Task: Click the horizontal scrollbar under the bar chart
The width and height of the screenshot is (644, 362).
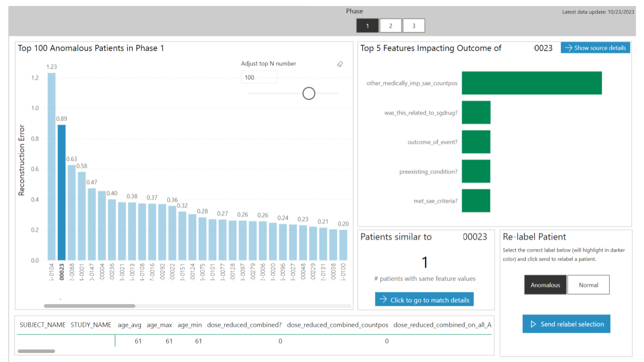Action: [90, 306]
